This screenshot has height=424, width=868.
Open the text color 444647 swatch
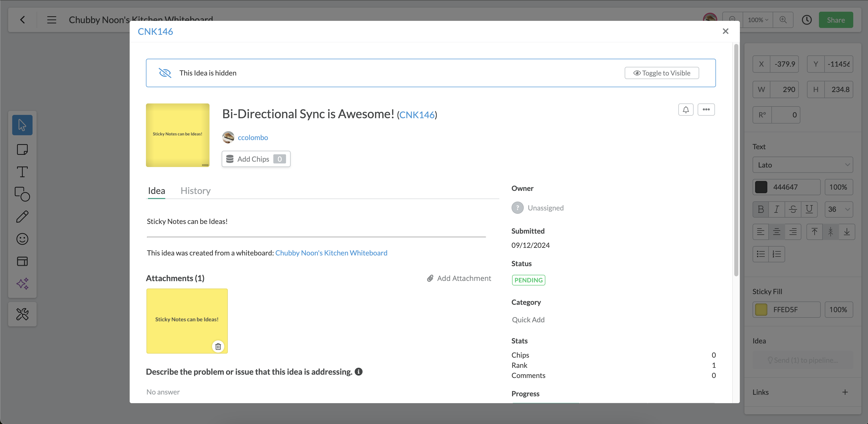pos(761,187)
